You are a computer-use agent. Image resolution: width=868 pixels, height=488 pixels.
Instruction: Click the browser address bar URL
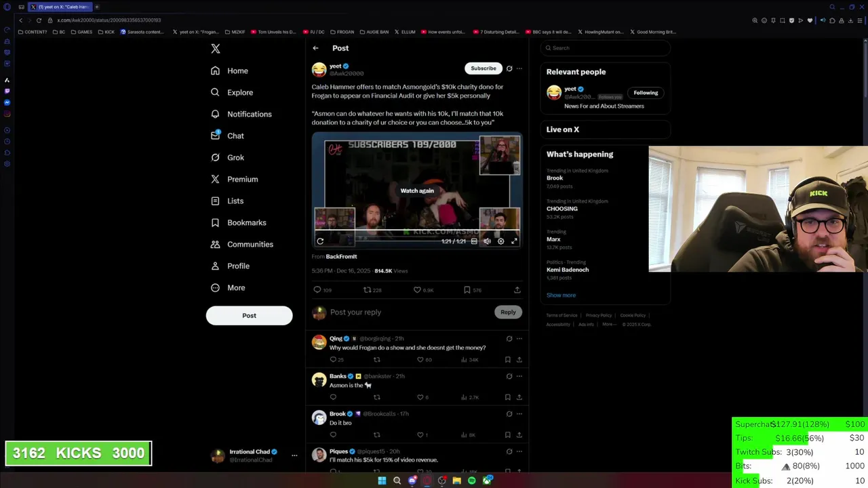point(109,20)
